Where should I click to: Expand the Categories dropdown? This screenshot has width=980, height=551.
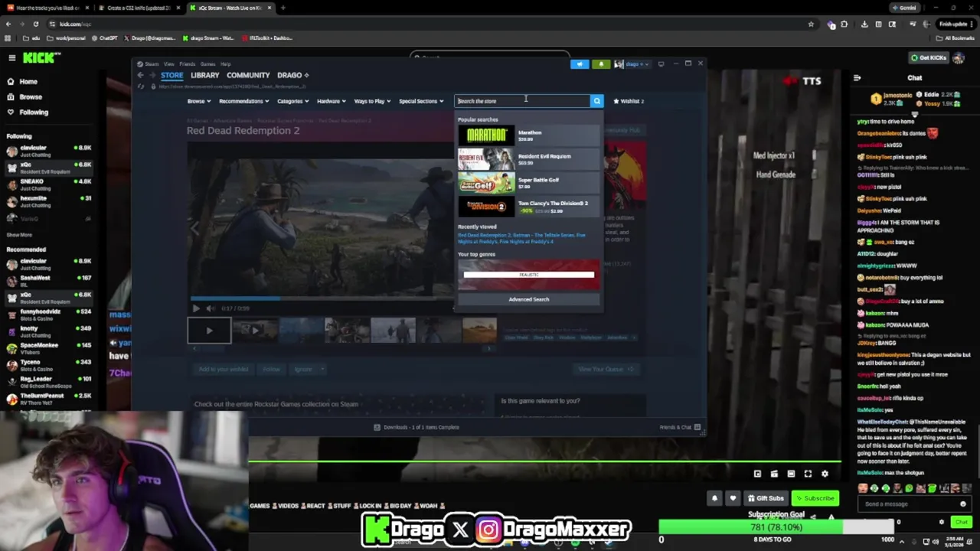[292, 101]
